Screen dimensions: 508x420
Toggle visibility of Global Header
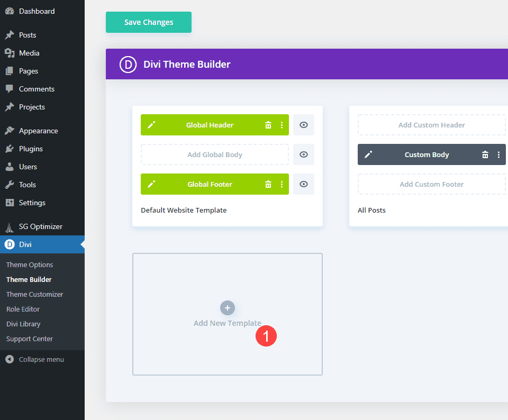point(304,125)
